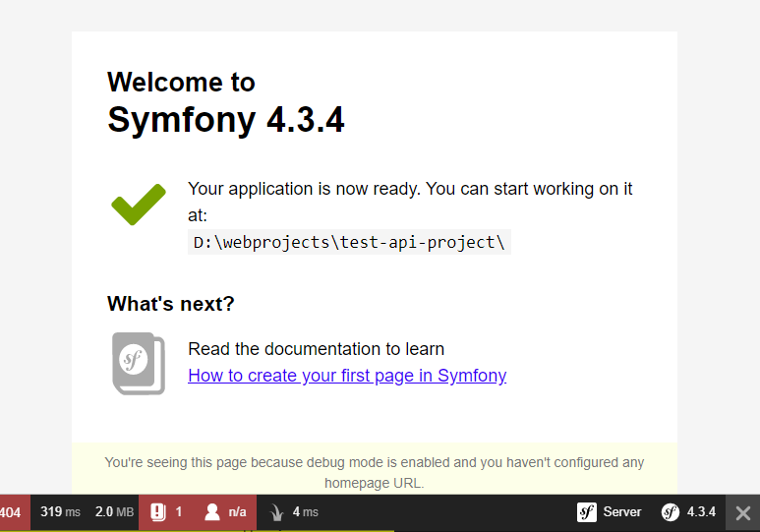Open the exception alert icon in toolbar
The width and height of the screenshot is (760, 532).
pyautogui.click(x=158, y=512)
